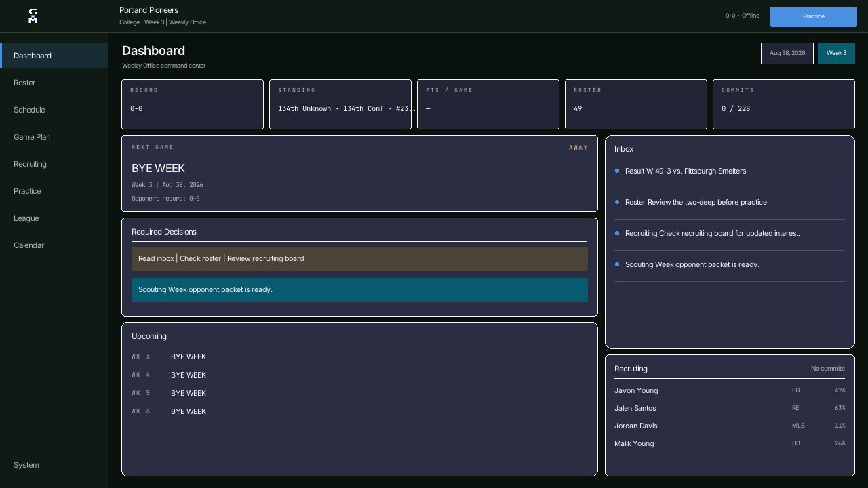Open Practice from sidebar menu
This screenshot has width=868, height=488.
(x=54, y=191)
